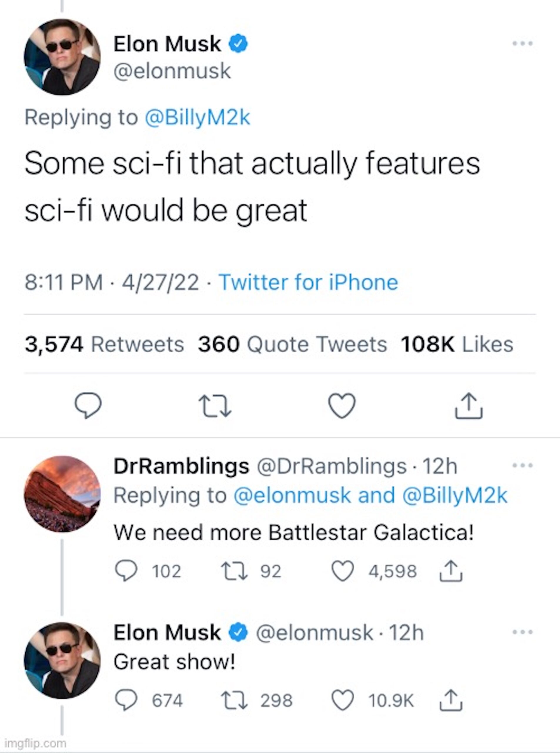The image size is (560, 753).
Task: Open more options on "Great show!" reply
Action: tap(523, 632)
